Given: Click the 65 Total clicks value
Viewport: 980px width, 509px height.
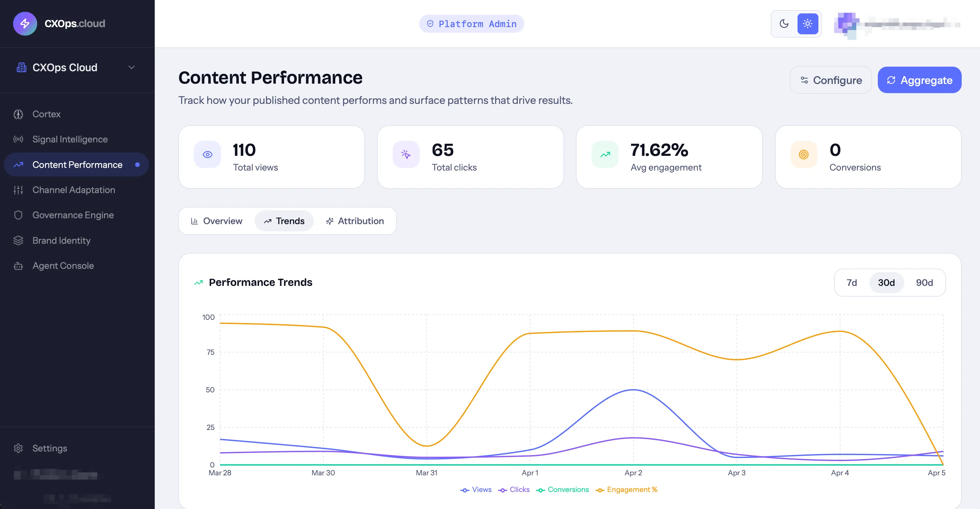Looking at the screenshot, I should pyautogui.click(x=443, y=150).
